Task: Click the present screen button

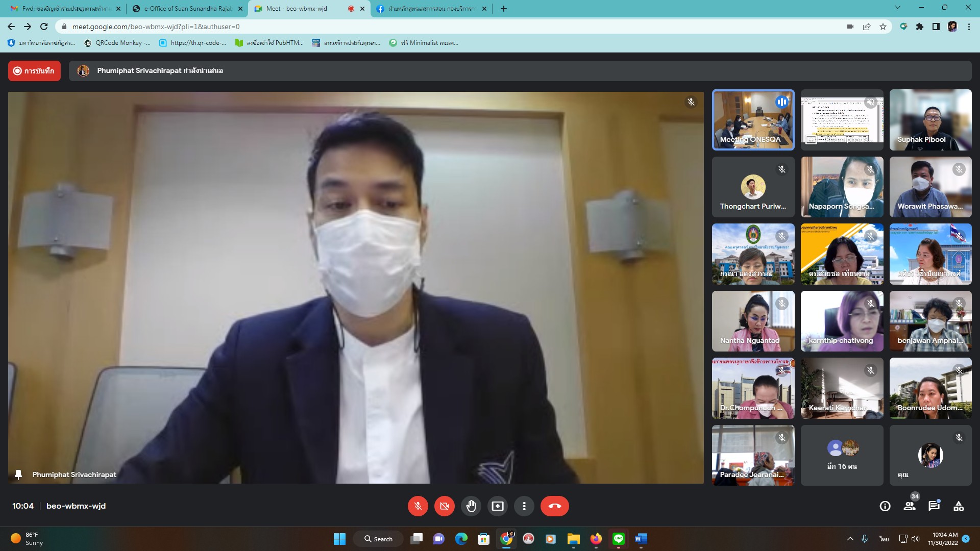Action: tap(497, 506)
